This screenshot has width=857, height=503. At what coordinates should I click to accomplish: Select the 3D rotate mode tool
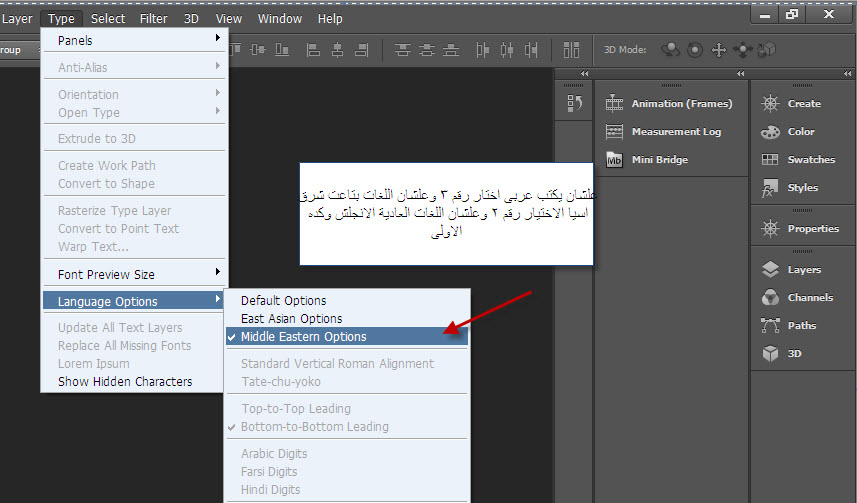tap(670, 49)
